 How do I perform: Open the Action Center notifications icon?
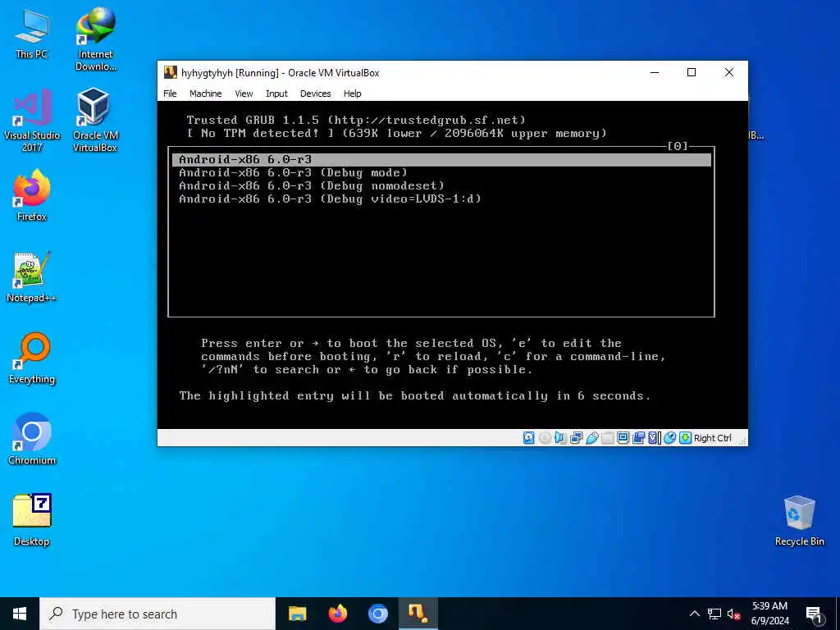[814, 614]
